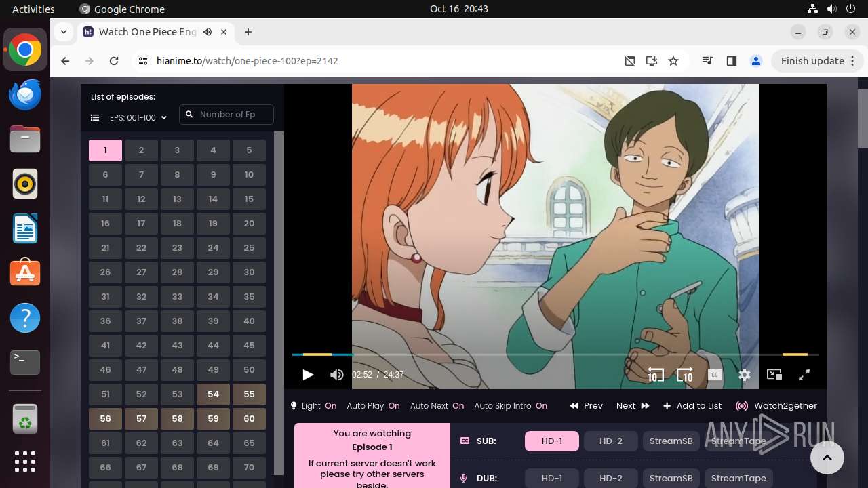The height and width of the screenshot is (488, 868).
Task: Reload the current page
Action: pyautogui.click(x=114, y=61)
